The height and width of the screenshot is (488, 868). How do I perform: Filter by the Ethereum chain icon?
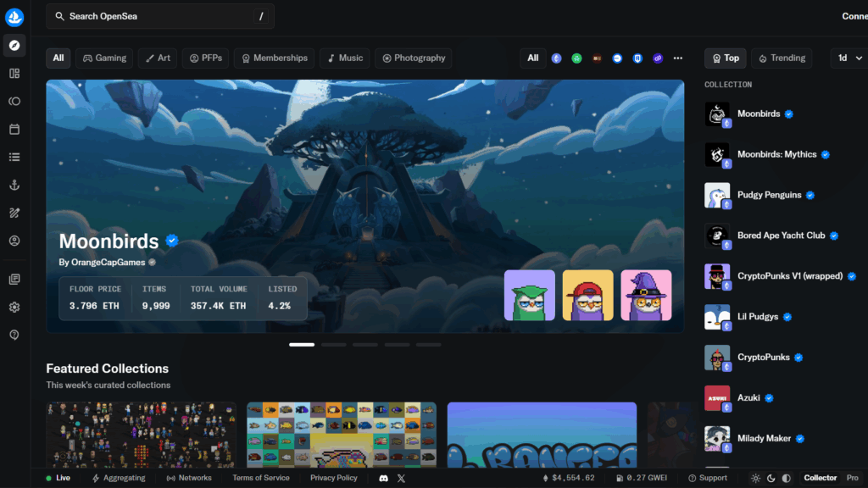(x=557, y=58)
